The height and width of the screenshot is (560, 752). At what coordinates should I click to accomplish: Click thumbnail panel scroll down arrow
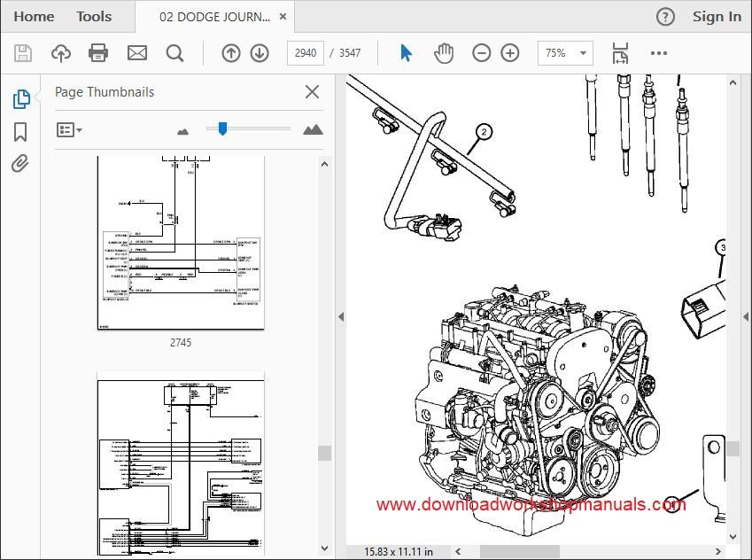click(325, 548)
